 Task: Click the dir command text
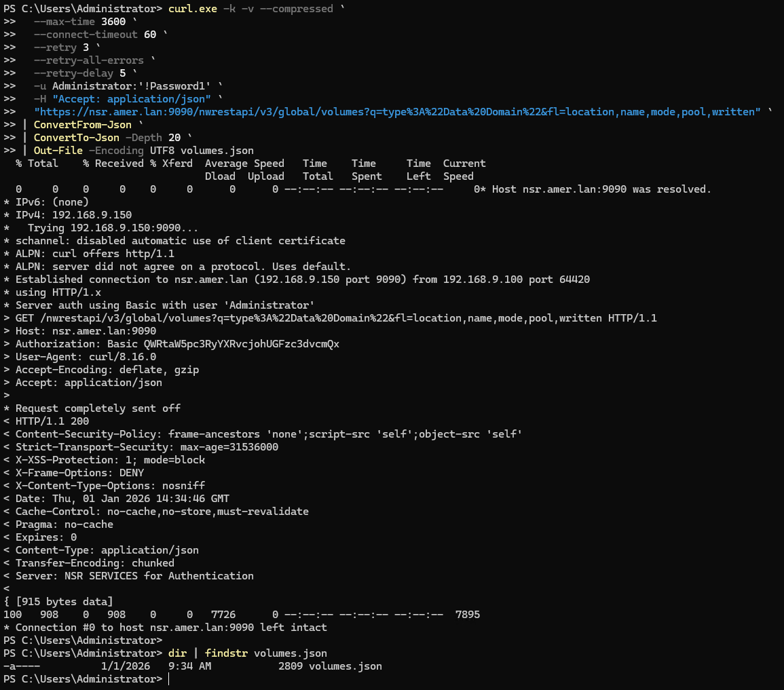tap(177, 653)
